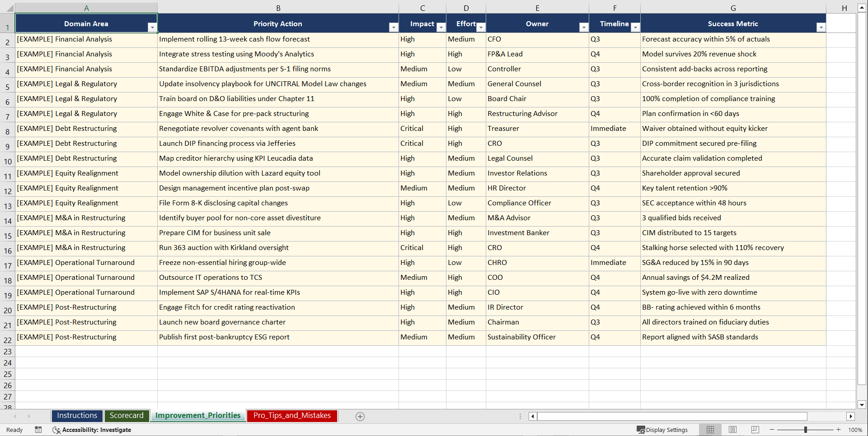Click the Zoom Out icon

coord(772,430)
